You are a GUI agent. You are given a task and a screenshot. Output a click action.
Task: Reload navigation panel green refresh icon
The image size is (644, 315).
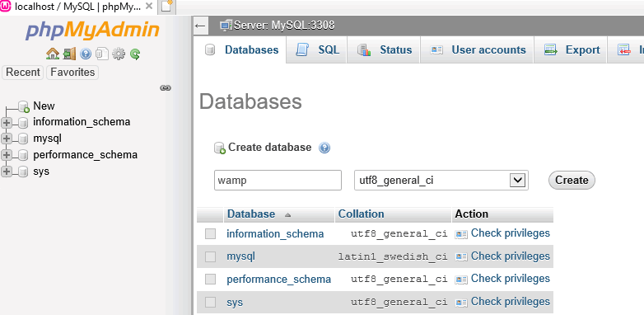[x=135, y=54]
